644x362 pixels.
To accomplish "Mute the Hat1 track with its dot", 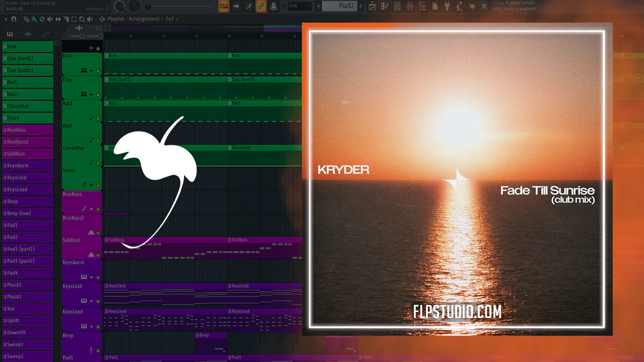I will [98, 119].
